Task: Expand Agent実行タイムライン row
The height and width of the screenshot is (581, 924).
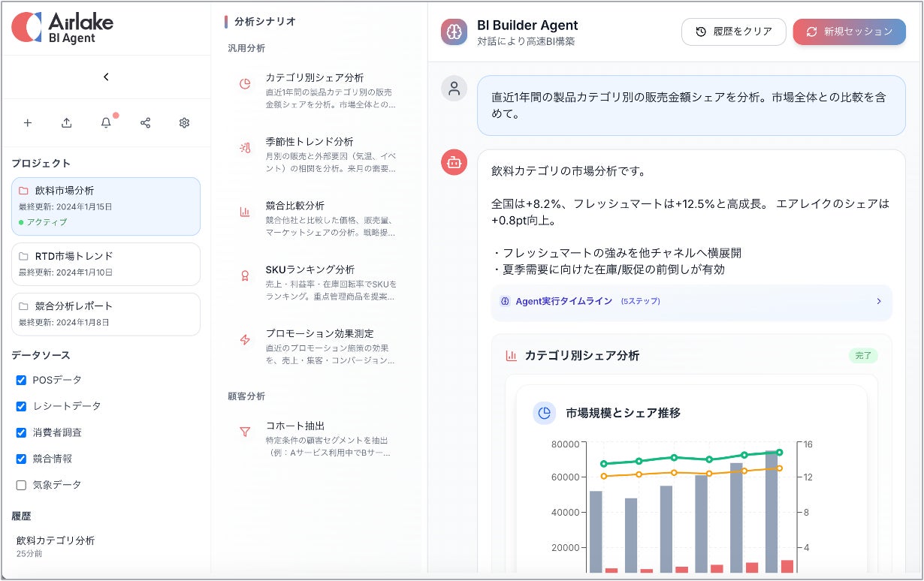Action: (x=691, y=301)
